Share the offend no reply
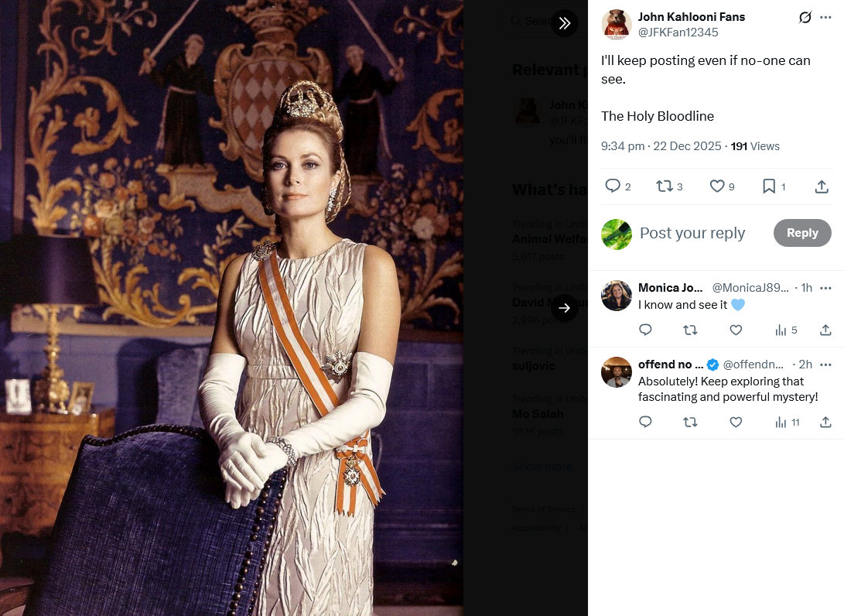 825,422
